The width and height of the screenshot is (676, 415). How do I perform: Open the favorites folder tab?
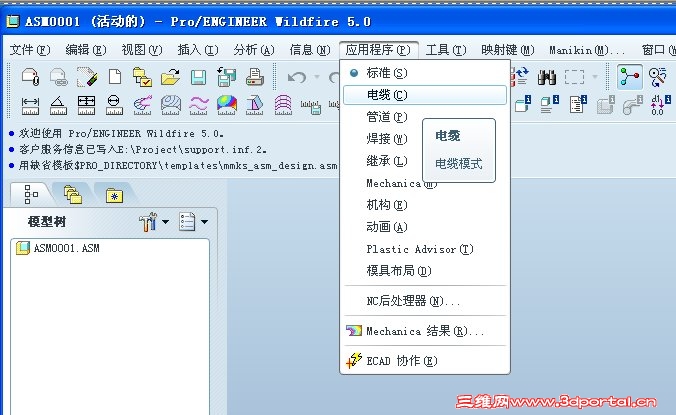114,196
